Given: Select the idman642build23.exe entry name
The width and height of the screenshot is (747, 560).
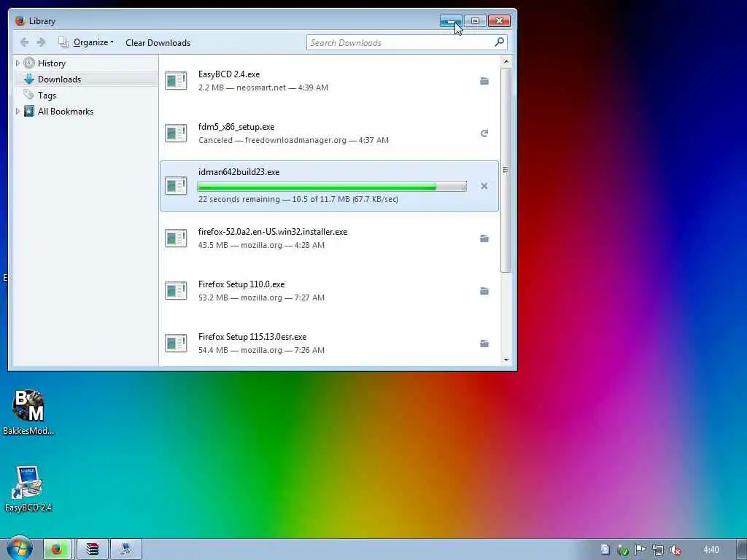Looking at the screenshot, I should [x=239, y=172].
